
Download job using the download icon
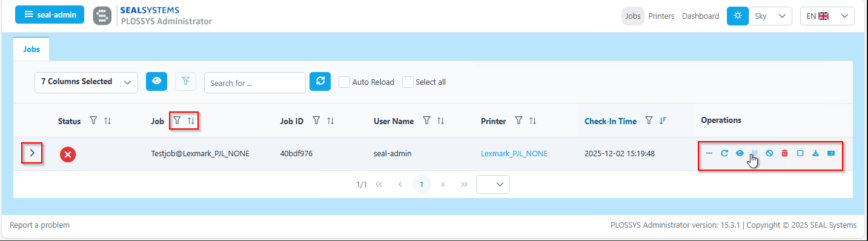pos(815,154)
